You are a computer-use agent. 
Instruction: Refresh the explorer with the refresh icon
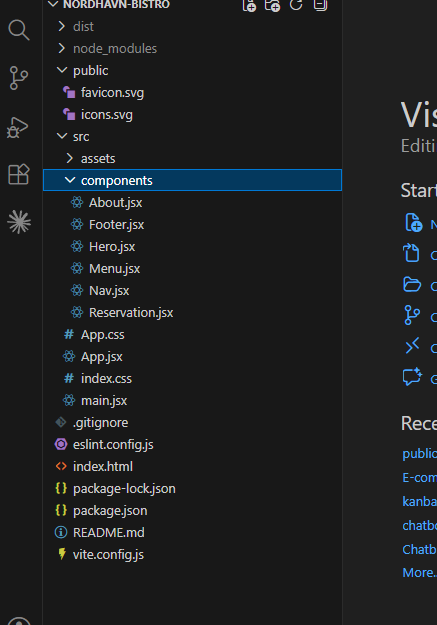[296, 4]
